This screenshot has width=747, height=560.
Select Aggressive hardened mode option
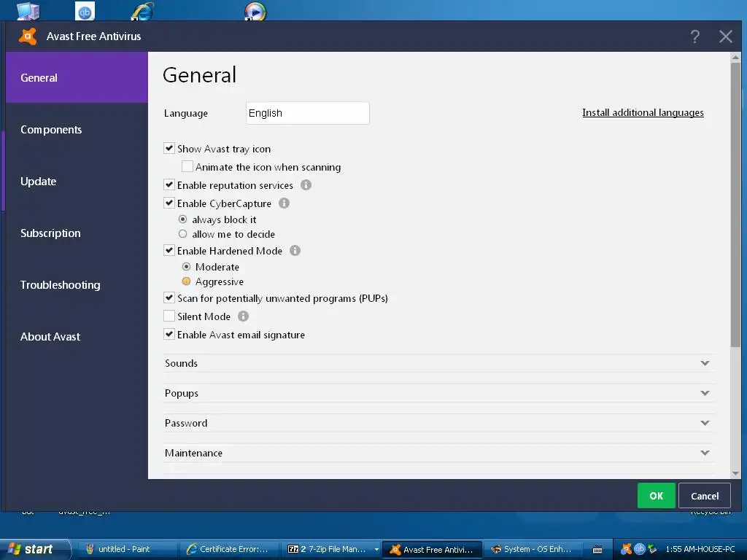pos(186,281)
